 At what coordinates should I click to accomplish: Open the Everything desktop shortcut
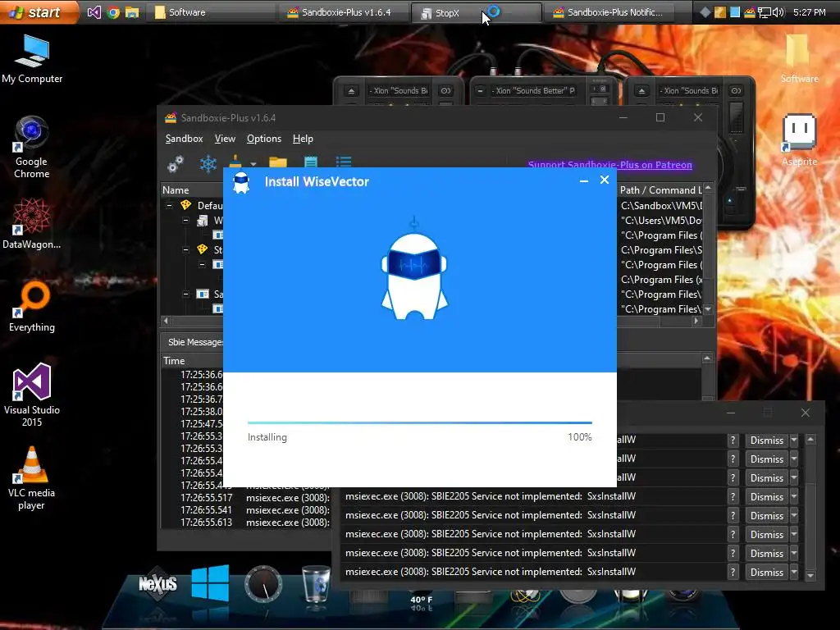32,307
